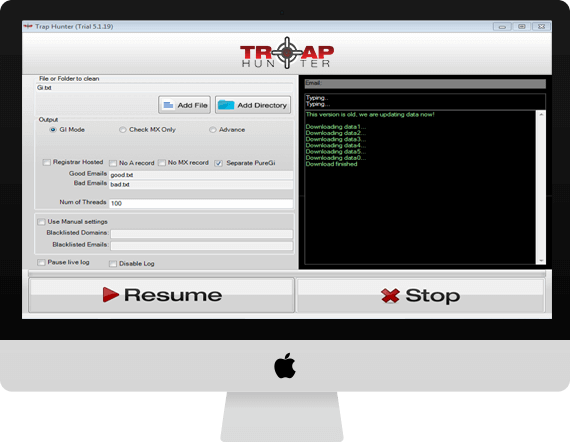Click the Trap Hunter title bar icon

pos(28,26)
